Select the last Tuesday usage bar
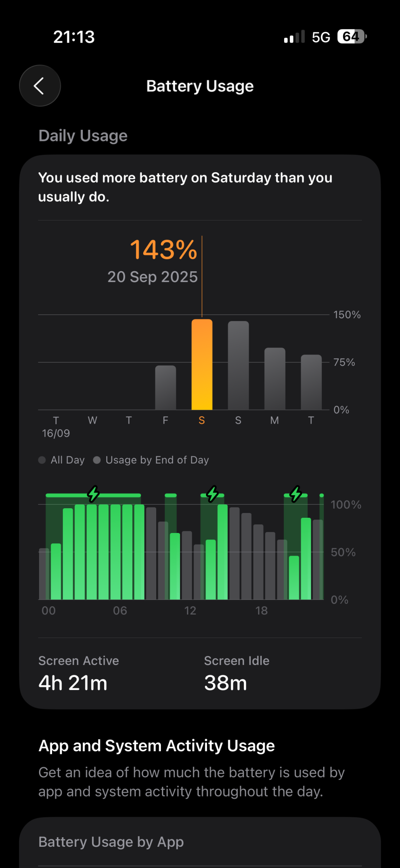Viewport: 400px width, 868px height. click(x=311, y=382)
